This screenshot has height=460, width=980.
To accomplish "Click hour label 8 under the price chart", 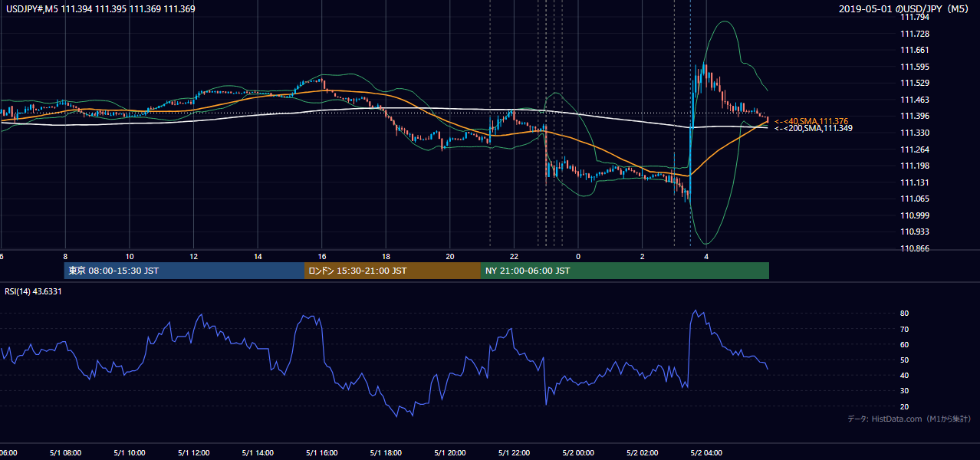I will pyautogui.click(x=65, y=256).
